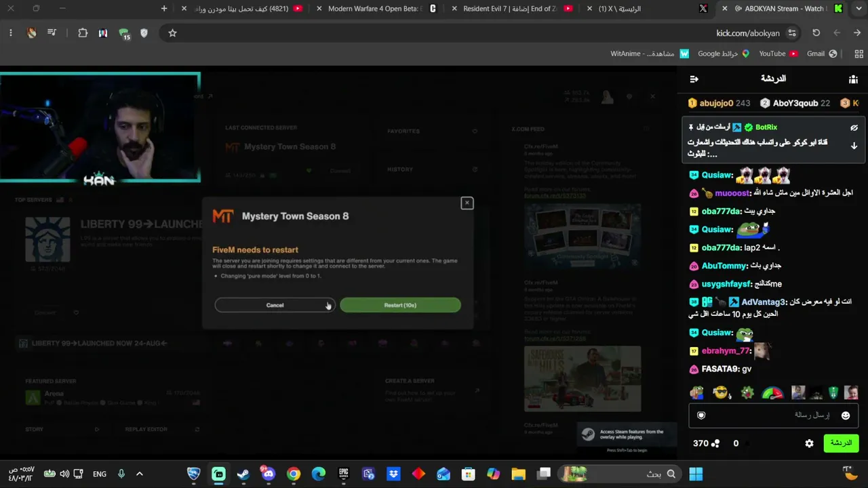This screenshot has width=868, height=488.
Task: Open the Google Maps bookmark
Action: coord(724,54)
